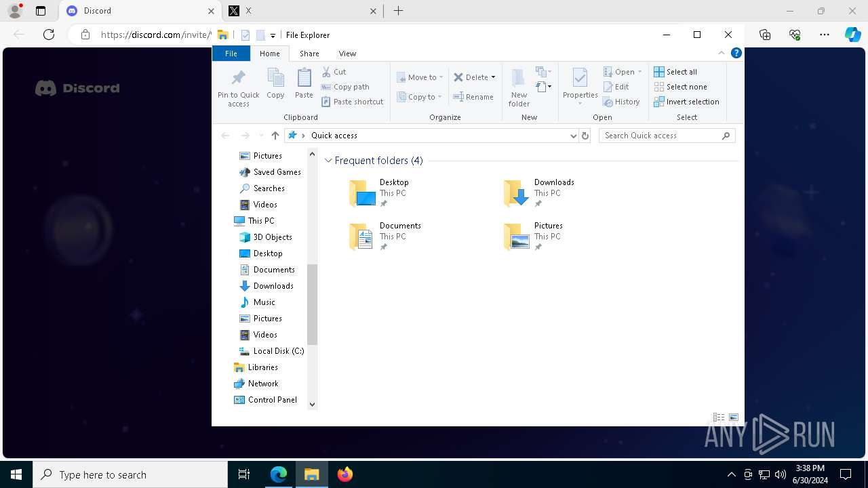Expand the Delete dropdown arrow
The width and height of the screenshot is (868, 488).
493,77
